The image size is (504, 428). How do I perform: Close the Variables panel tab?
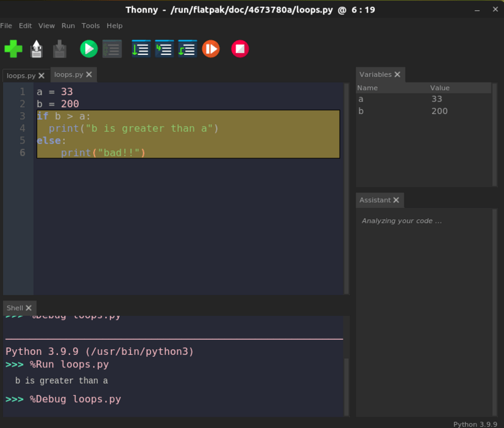pos(398,74)
